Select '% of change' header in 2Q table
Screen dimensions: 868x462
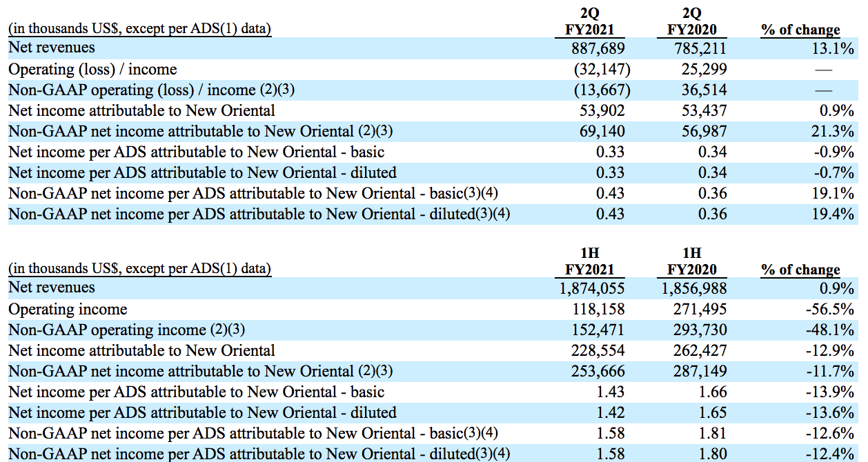pyautogui.click(x=800, y=30)
